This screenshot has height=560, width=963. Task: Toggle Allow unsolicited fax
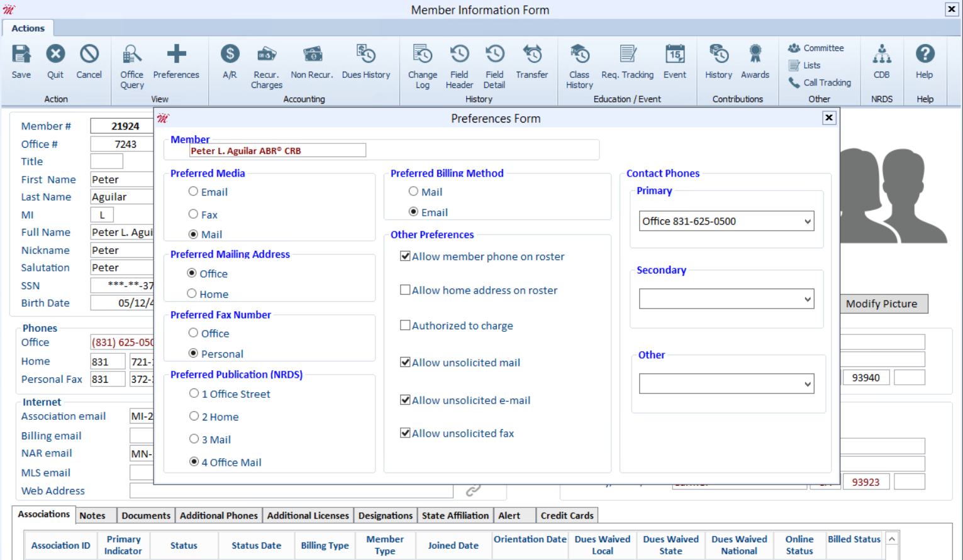[x=406, y=433]
